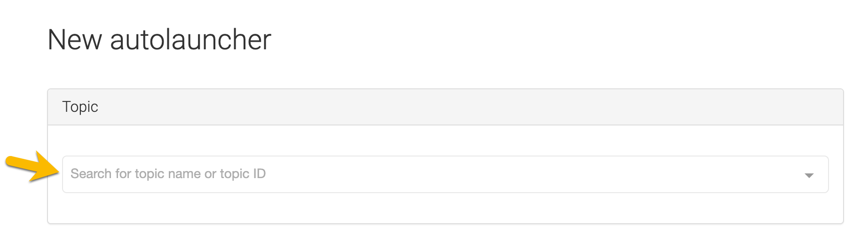Viewport: 868px width, 250px height.
Task: Select the "Topic" panel header label
Action: (x=80, y=107)
